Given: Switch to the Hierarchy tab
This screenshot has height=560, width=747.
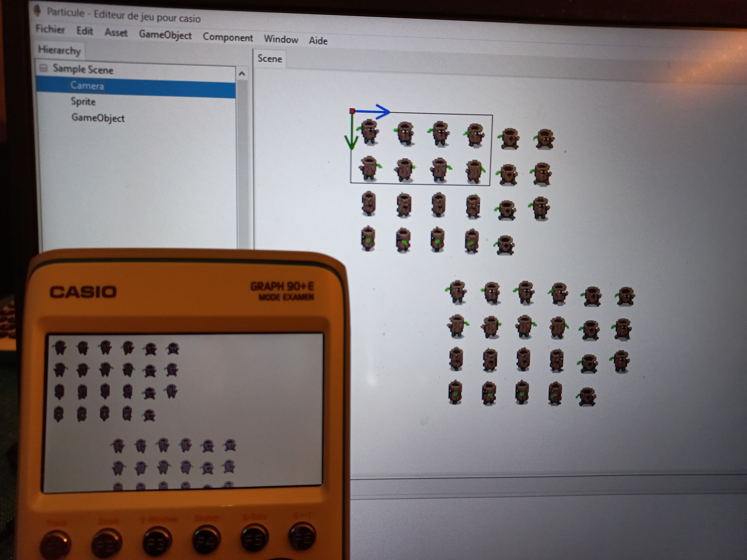Looking at the screenshot, I should tap(59, 50).
